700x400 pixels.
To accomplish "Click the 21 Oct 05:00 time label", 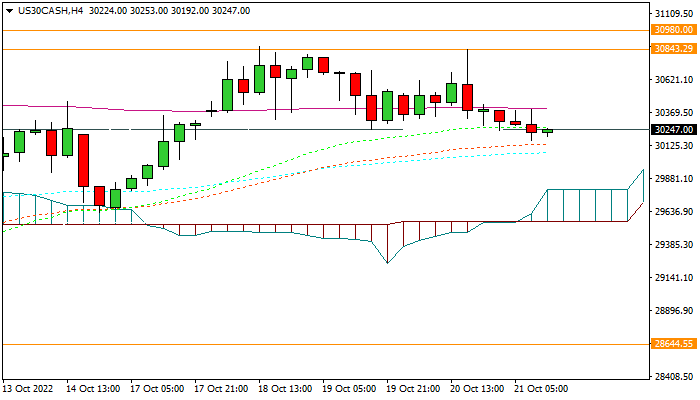I will [x=543, y=387].
